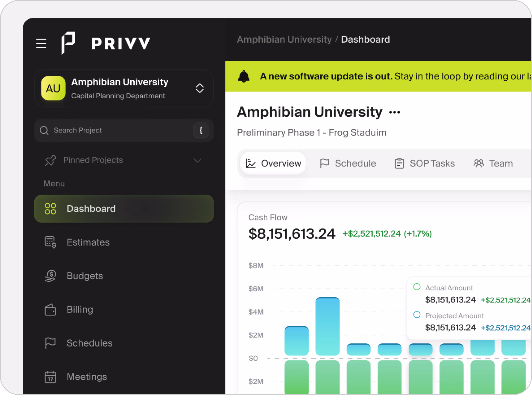Click the tallest blue cash flow bar
This screenshot has height=395, width=532.
[327, 326]
